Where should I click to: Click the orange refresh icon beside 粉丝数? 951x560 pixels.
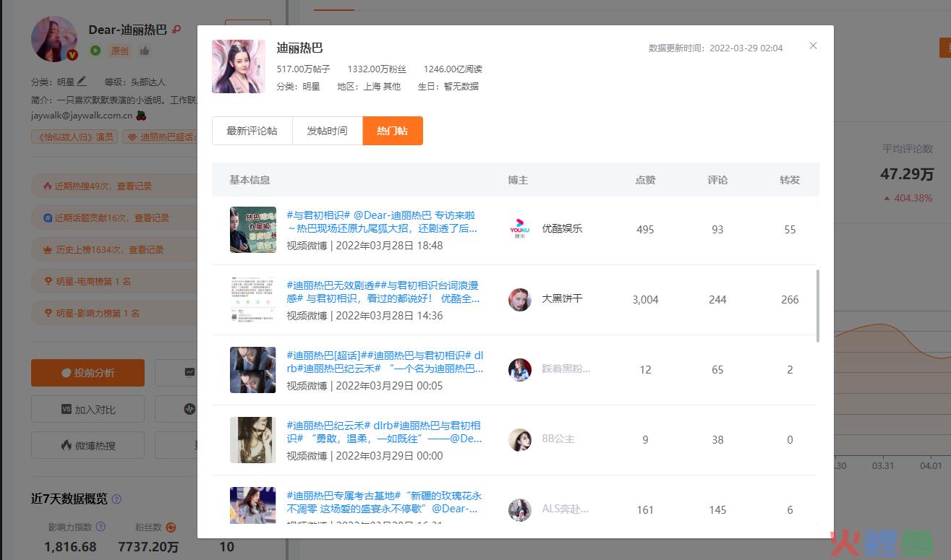point(171,527)
